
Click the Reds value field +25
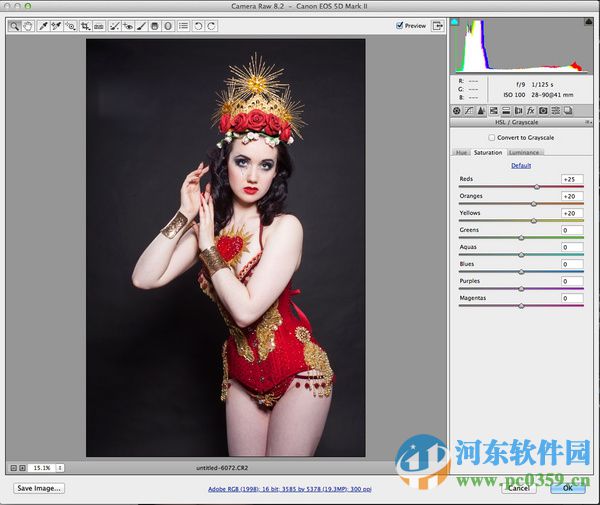pyautogui.click(x=572, y=179)
